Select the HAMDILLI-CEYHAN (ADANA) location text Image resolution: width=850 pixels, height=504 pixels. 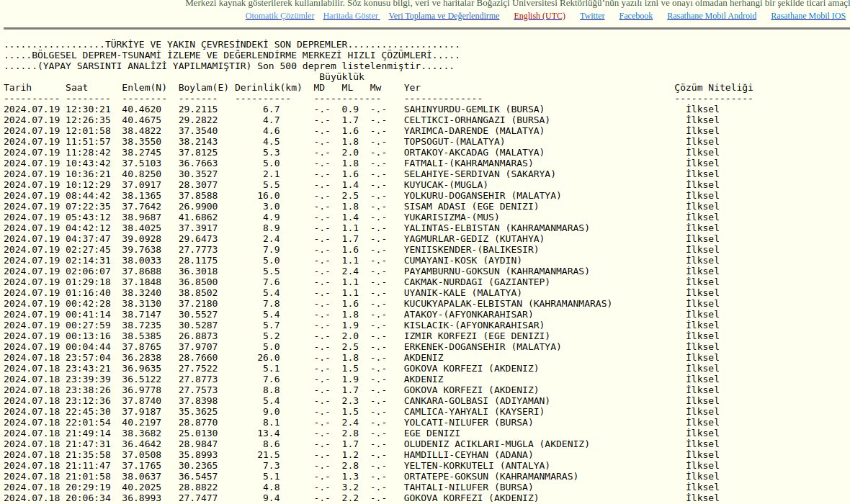coord(468,455)
